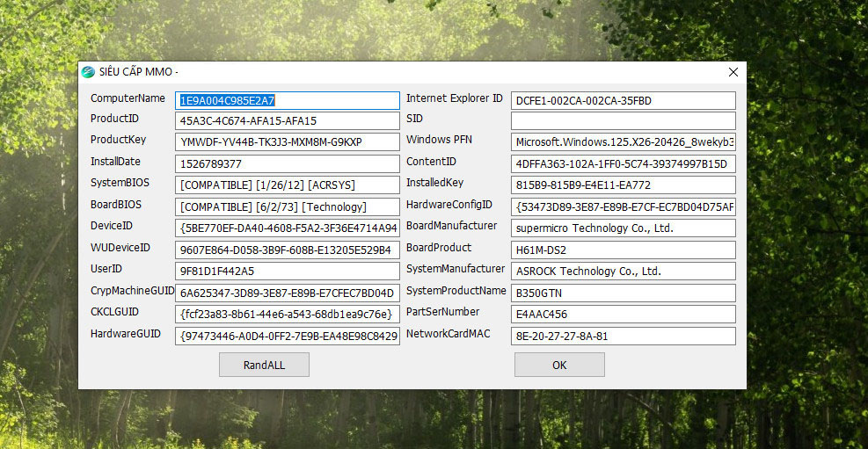
Task: Click the BoardBIOS input box
Action: pyautogui.click(x=288, y=206)
